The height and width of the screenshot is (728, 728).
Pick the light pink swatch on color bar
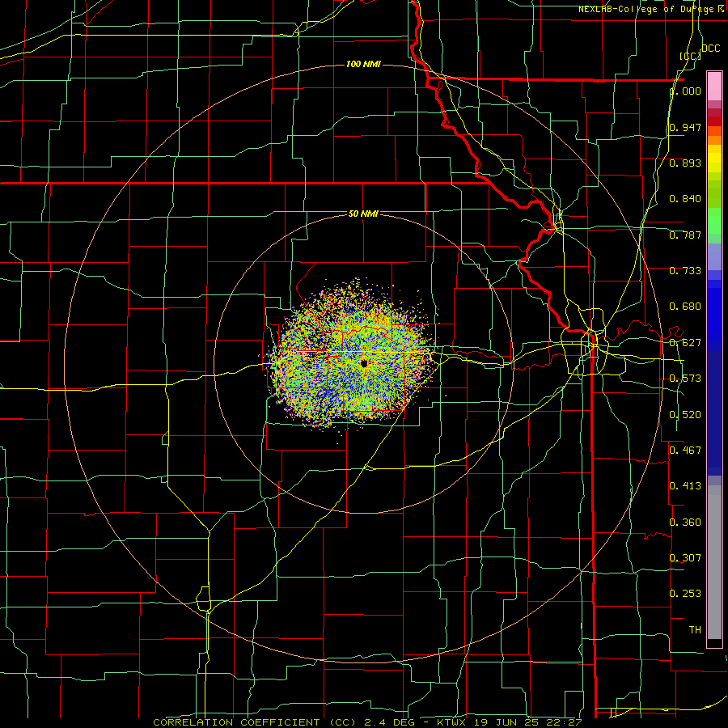[714, 86]
